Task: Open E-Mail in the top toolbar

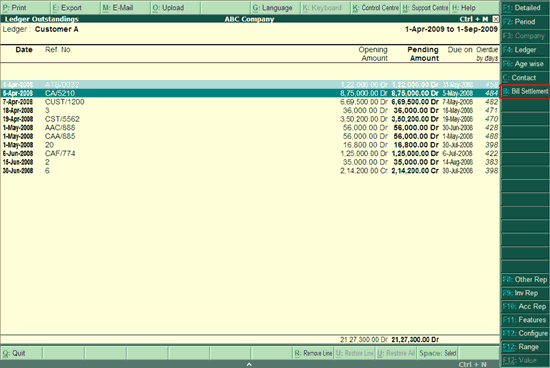Action: click(126, 8)
